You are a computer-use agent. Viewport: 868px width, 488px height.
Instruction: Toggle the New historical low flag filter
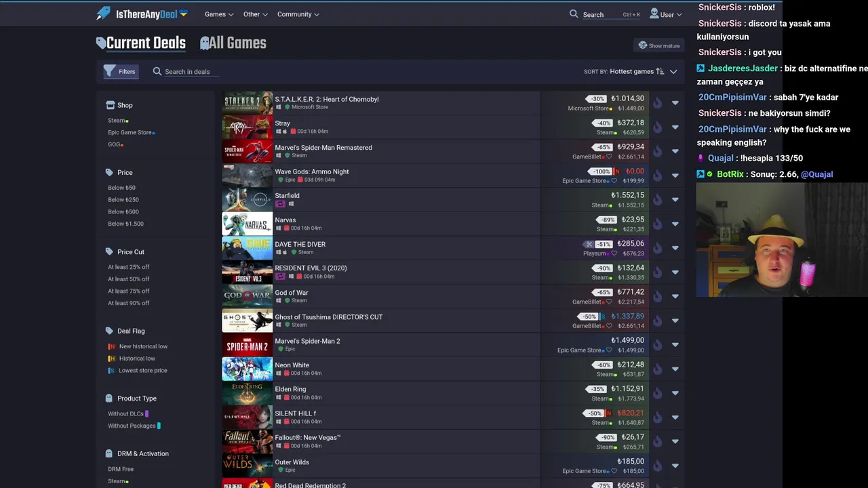[x=138, y=346]
